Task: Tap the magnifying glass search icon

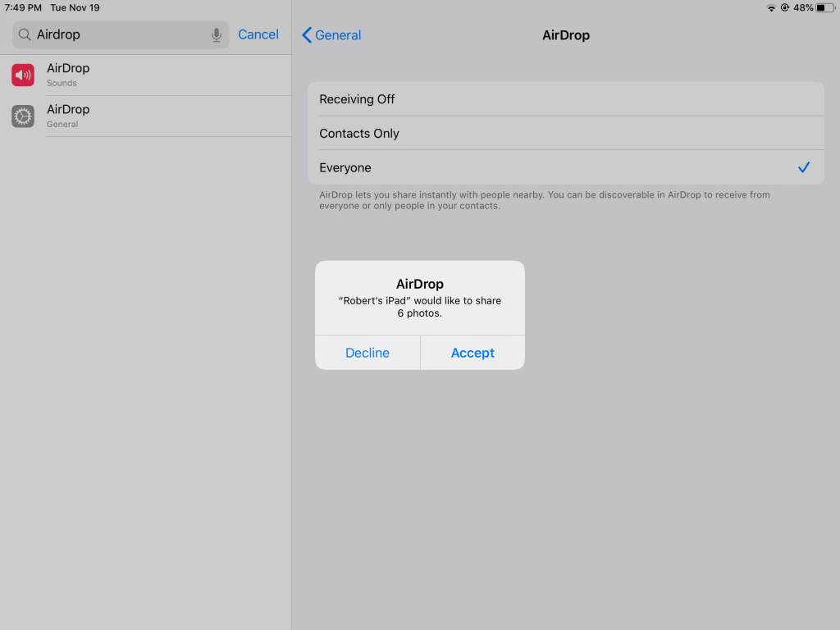Action: pos(25,34)
